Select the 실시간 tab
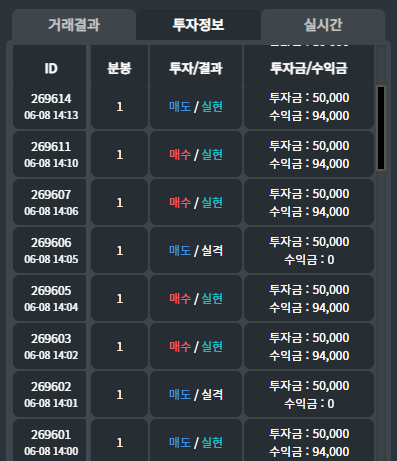The height and width of the screenshot is (461, 397). (323, 25)
